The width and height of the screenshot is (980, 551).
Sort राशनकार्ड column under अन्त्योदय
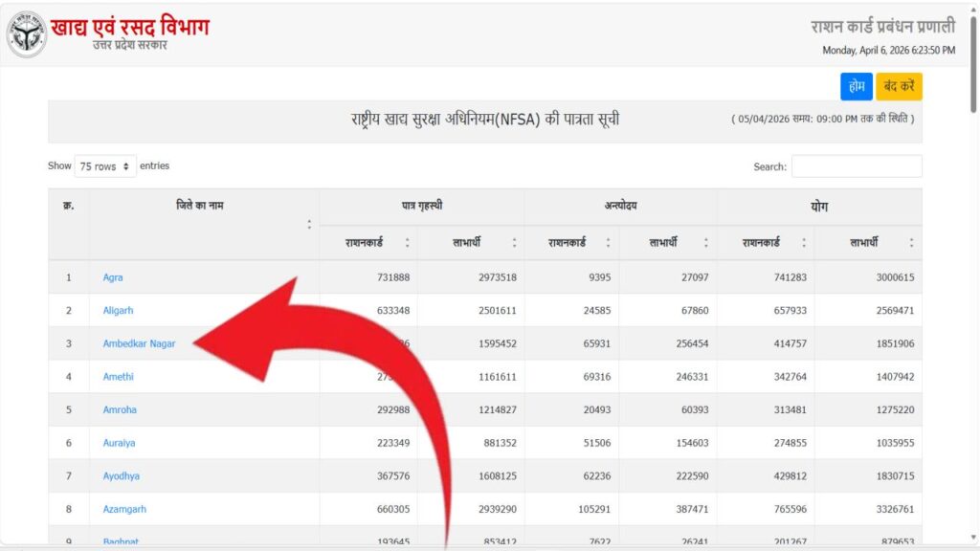point(607,242)
